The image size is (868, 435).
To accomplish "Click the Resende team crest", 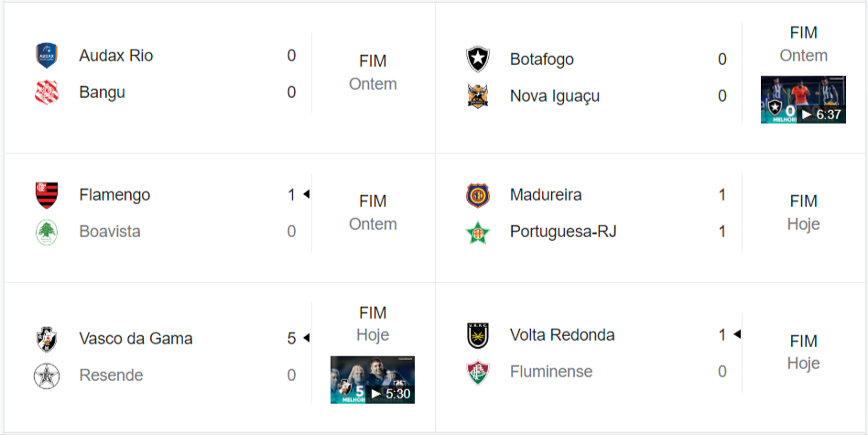I will pos(46,375).
